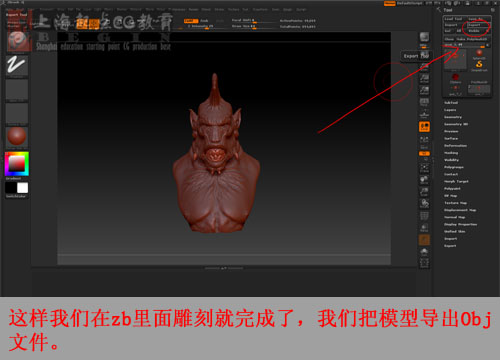500x360 pixels.
Task: Toggle the Zadd button
Action: pos(191,21)
